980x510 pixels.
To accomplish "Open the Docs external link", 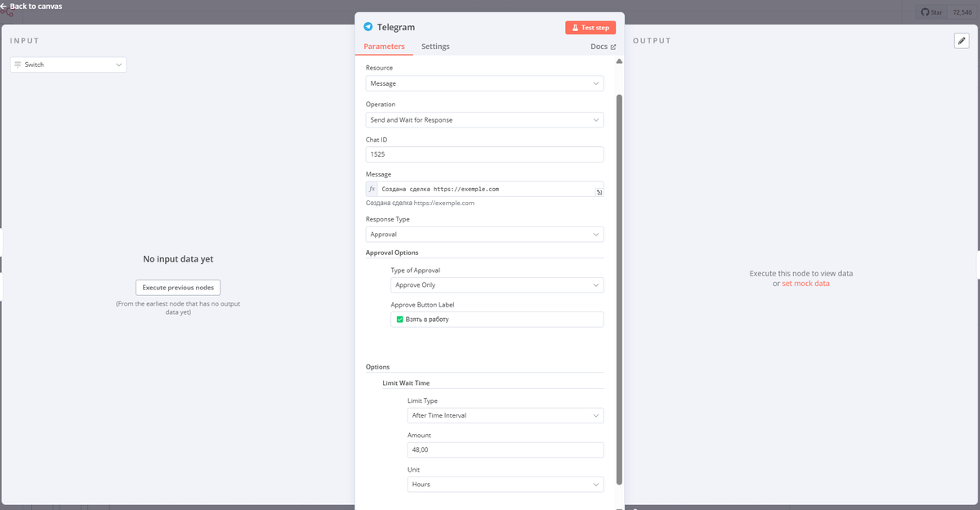I will (603, 47).
